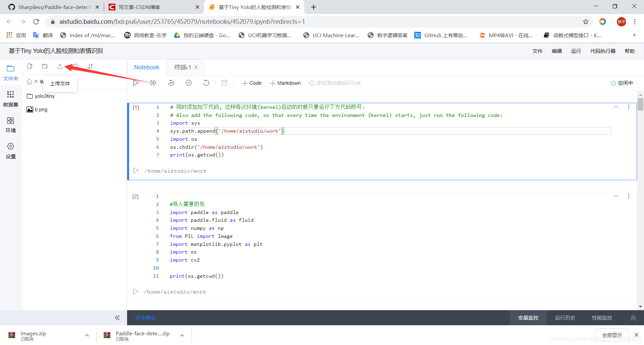Collapse the file sidebar with double chevron
This screenshot has height=345, width=644.
point(117,318)
